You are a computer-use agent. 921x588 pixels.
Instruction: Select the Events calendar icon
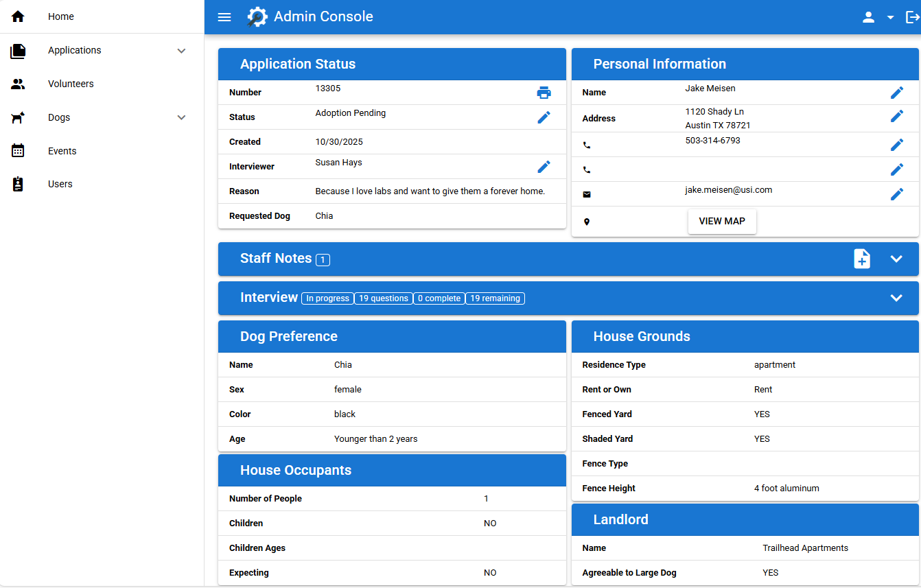[x=18, y=150]
